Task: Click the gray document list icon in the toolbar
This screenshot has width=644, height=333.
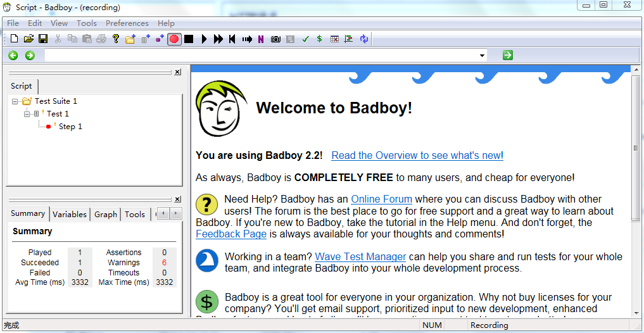Action: (291, 39)
